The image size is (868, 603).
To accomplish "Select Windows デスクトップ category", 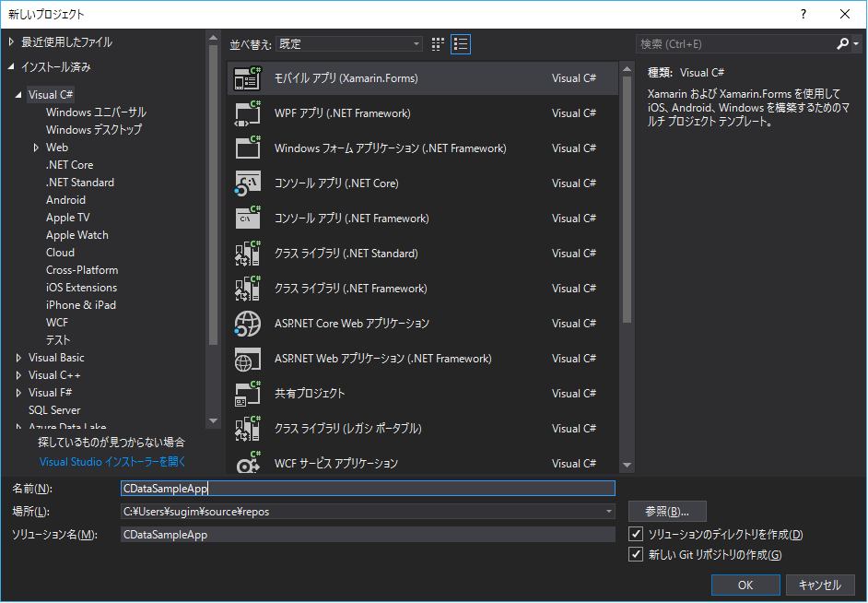I will (x=94, y=130).
